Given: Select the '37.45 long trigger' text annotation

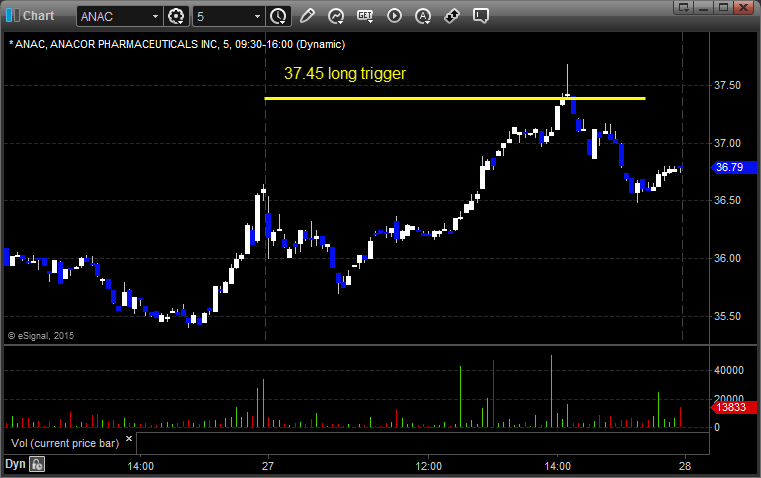Looking at the screenshot, I should coord(345,73).
